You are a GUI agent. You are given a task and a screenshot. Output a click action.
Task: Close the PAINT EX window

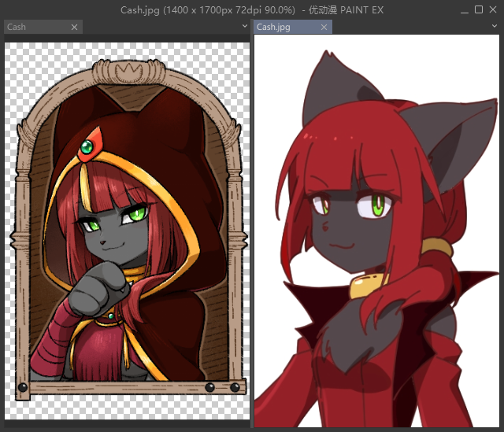pos(493,9)
